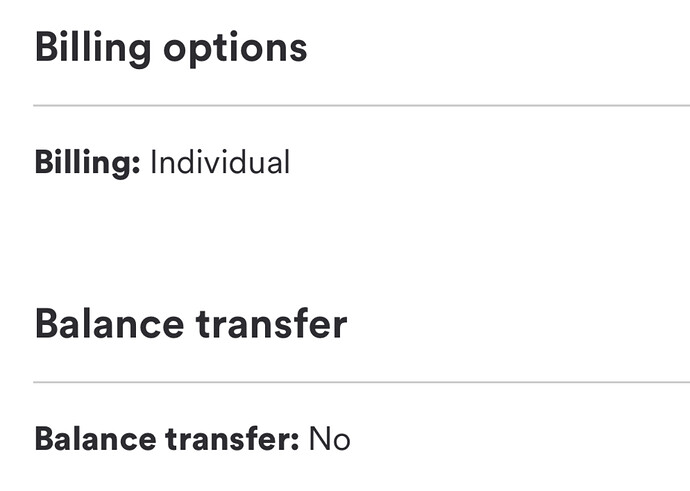This screenshot has height=491, width=690.
Task: Click the word options in the top heading
Action: (235, 51)
